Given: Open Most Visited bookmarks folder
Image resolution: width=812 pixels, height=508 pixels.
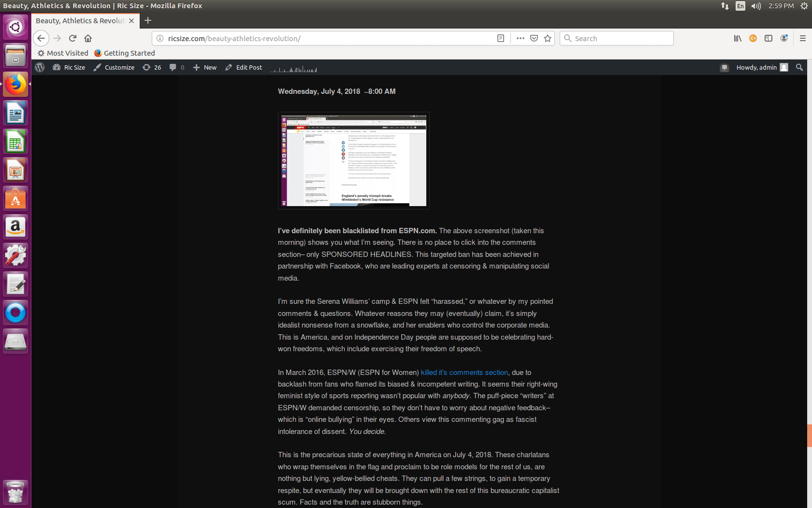Looking at the screenshot, I should coord(63,53).
